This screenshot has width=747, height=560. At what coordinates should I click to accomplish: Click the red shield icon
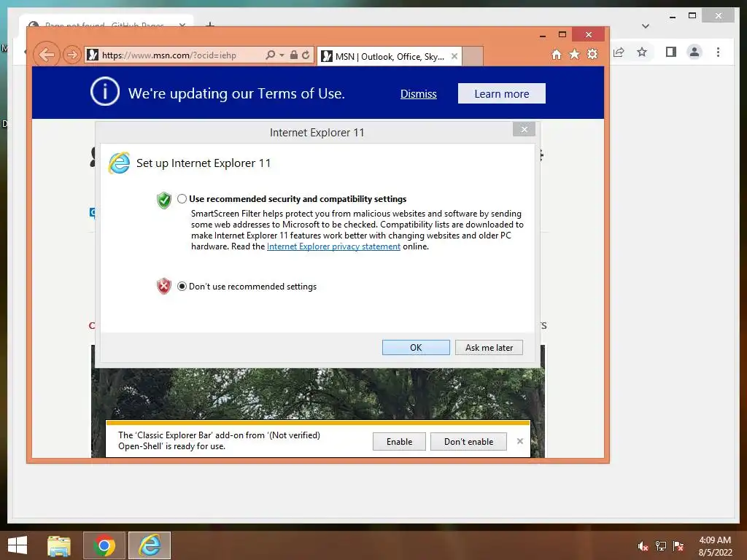(x=164, y=286)
